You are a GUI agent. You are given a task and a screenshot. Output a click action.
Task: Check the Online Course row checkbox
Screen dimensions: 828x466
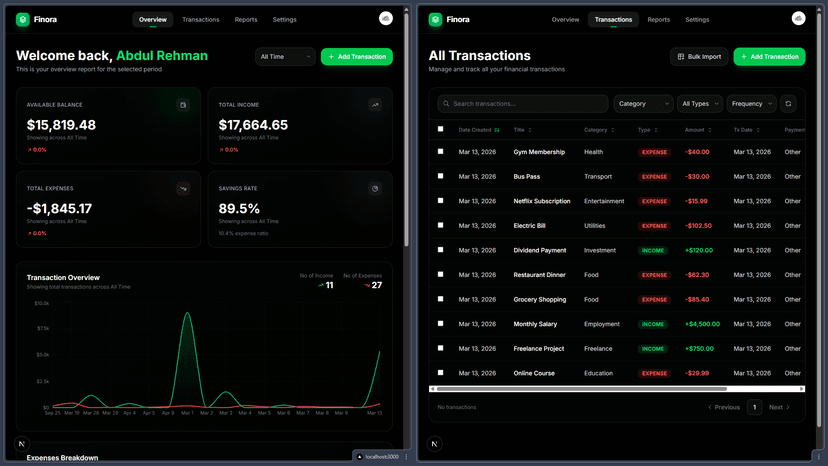(440, 372)
